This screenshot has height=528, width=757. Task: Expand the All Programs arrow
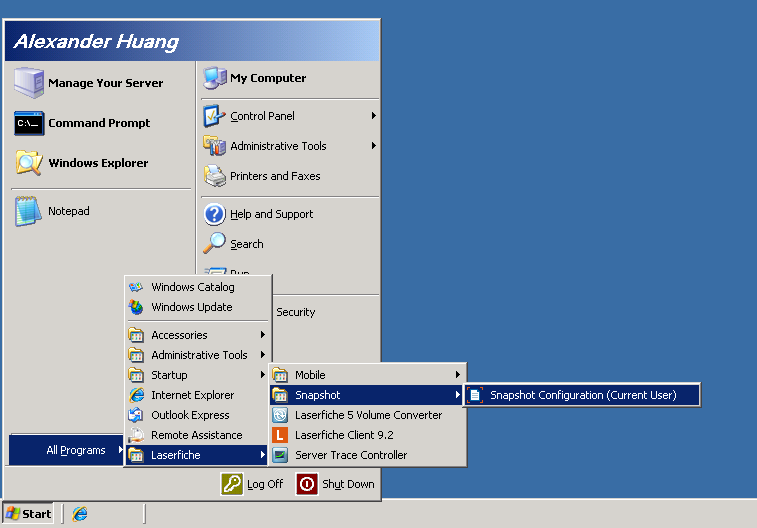pos(121,450)
